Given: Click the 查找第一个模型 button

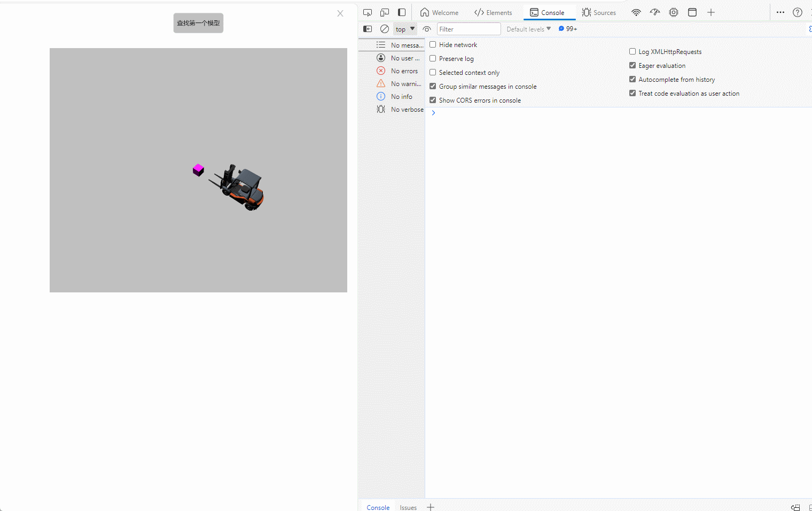Looking at the screenshot, I should click(198, 23).
